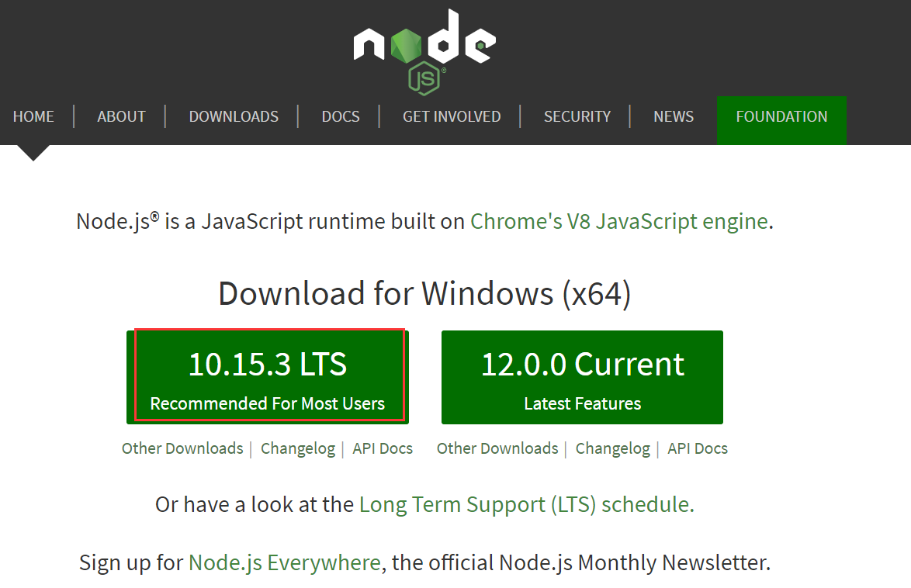Download 12.0.0 Current version
This screenshot has height=588, width=911.
coord(582,377)
